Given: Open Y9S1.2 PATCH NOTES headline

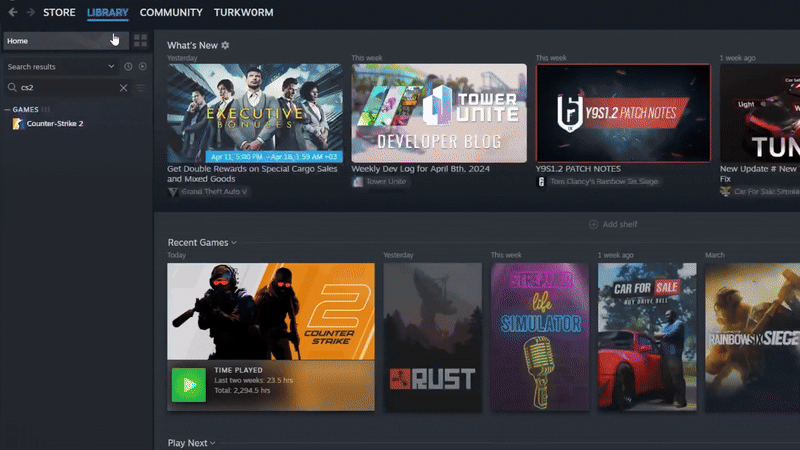Looking at the screenshot, I should 578,169.
